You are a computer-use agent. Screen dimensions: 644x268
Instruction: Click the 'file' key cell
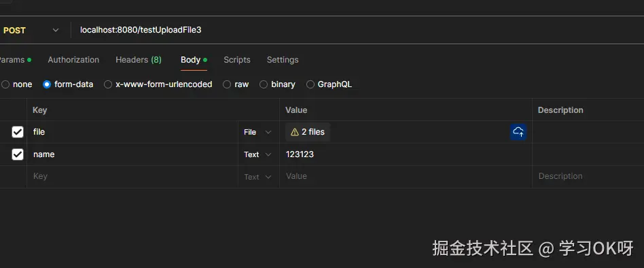132,132
